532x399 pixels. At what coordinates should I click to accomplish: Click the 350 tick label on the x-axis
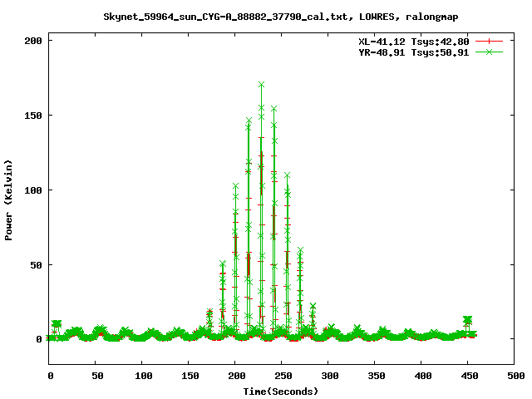(x=374, y=377)
